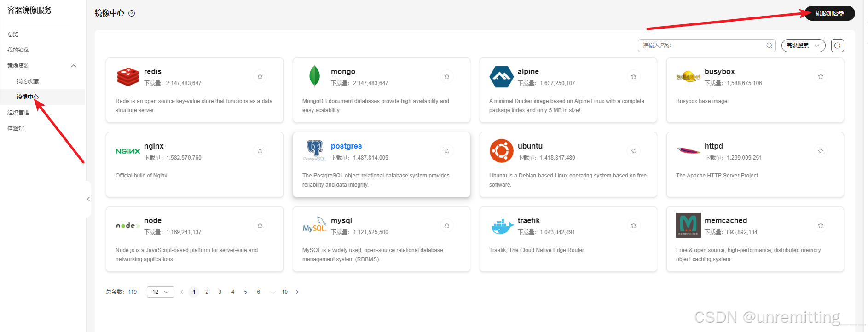Click the mongo leaf logo
The width and height of the screenshot is (868, 332).
pyautogui.click(x=315, y=76)
